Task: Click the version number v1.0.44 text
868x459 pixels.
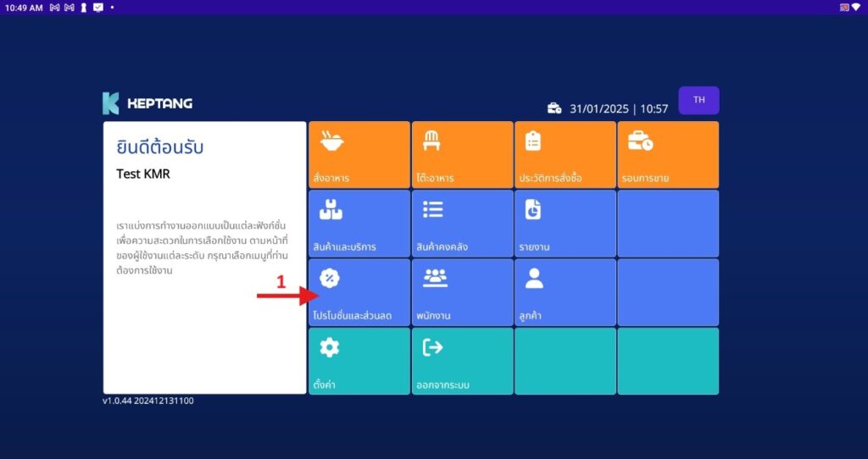Action: coord(147,401)
